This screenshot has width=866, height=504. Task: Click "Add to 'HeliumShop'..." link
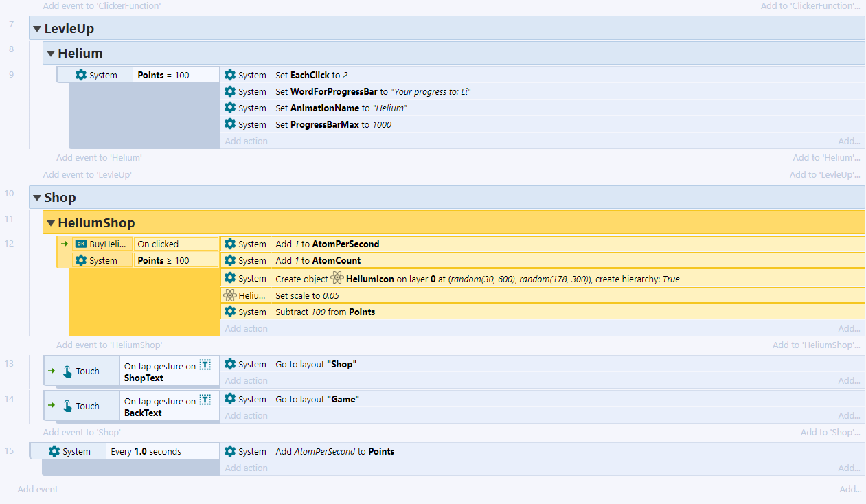click(x=817, y=345)
